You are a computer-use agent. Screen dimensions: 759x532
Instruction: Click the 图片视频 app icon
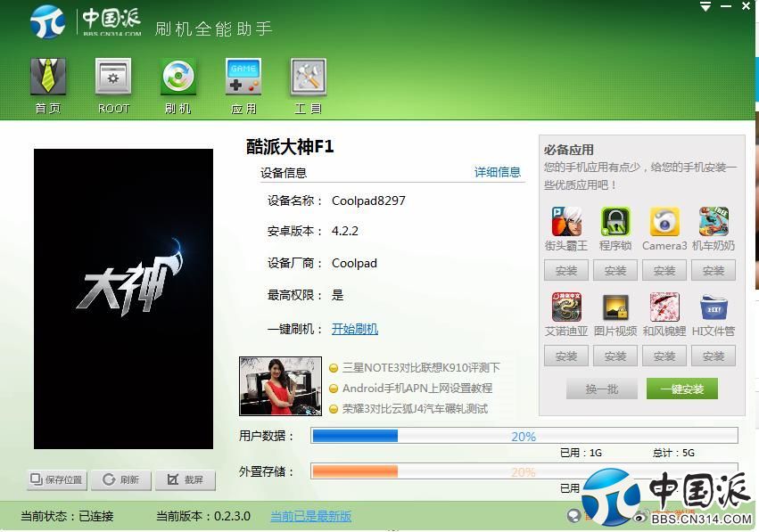tap(615, 307)
